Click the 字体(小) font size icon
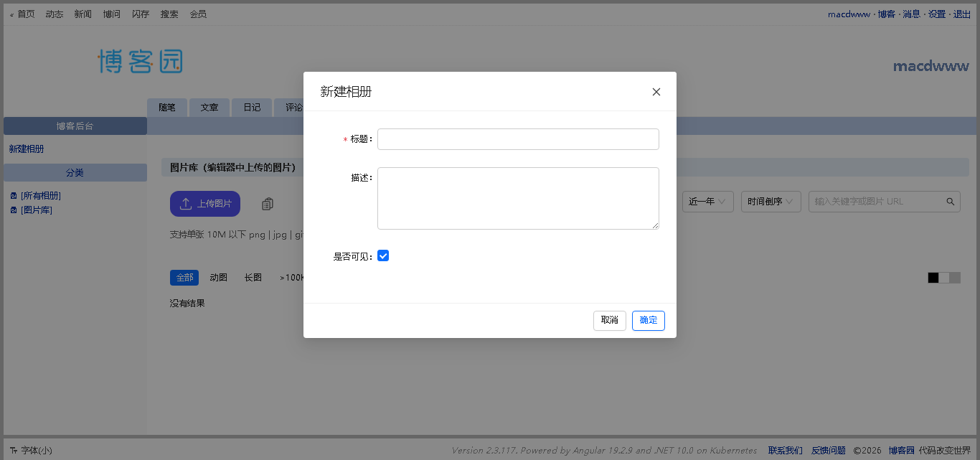This screenshot has width=980, height=460. click(x=13, y=451)
